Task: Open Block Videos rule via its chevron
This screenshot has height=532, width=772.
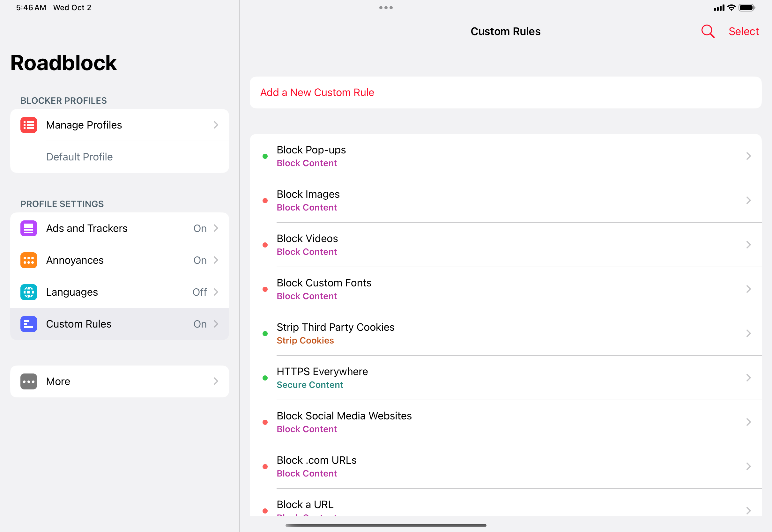Action: point(748,245)
